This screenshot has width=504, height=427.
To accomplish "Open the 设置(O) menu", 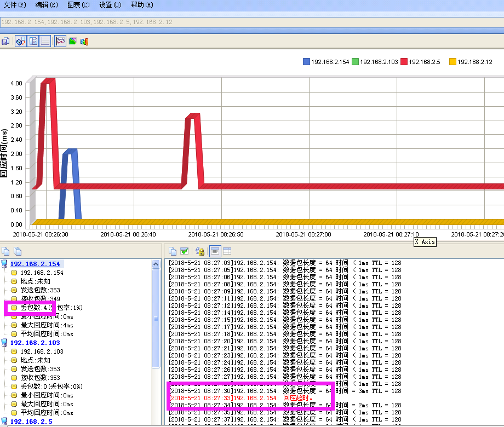I will click(110, 5).
